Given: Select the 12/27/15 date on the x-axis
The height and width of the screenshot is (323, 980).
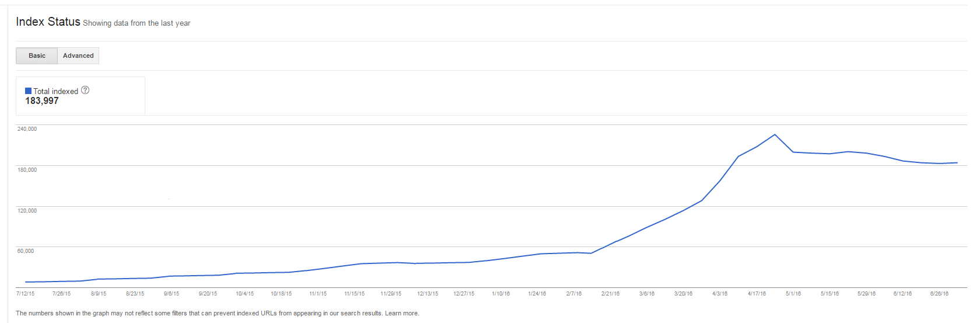Looking at the screenshot, I should pyautogui.click(x=464, y=294).
